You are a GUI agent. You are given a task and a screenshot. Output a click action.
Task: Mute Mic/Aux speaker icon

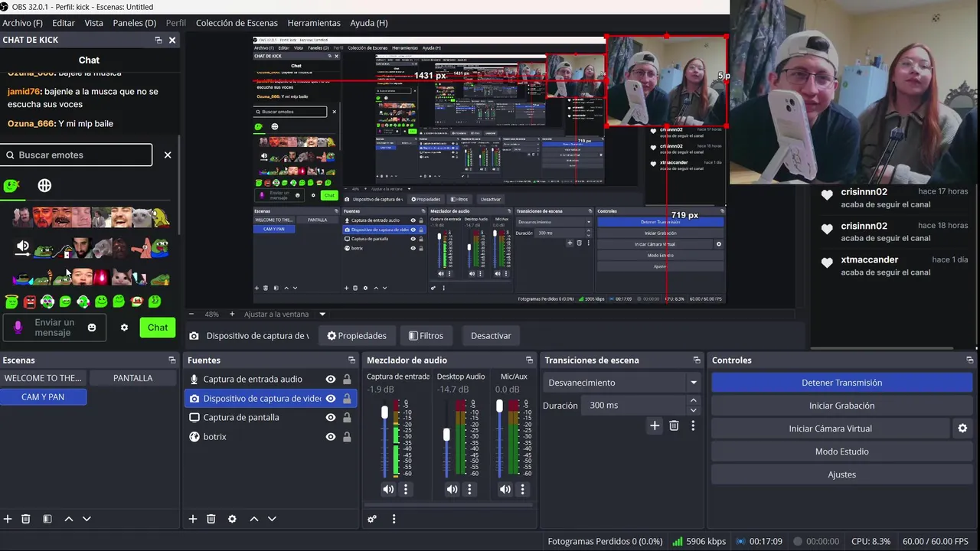(505, 489)
